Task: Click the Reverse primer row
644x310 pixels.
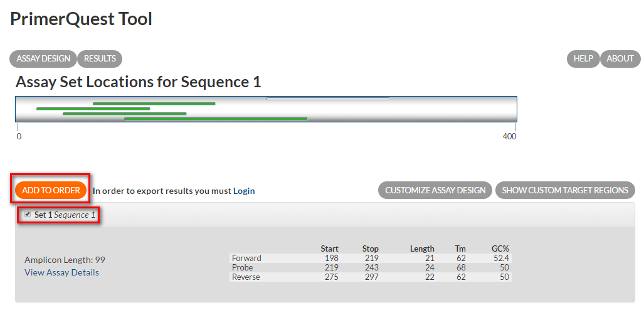Action: 370,277
